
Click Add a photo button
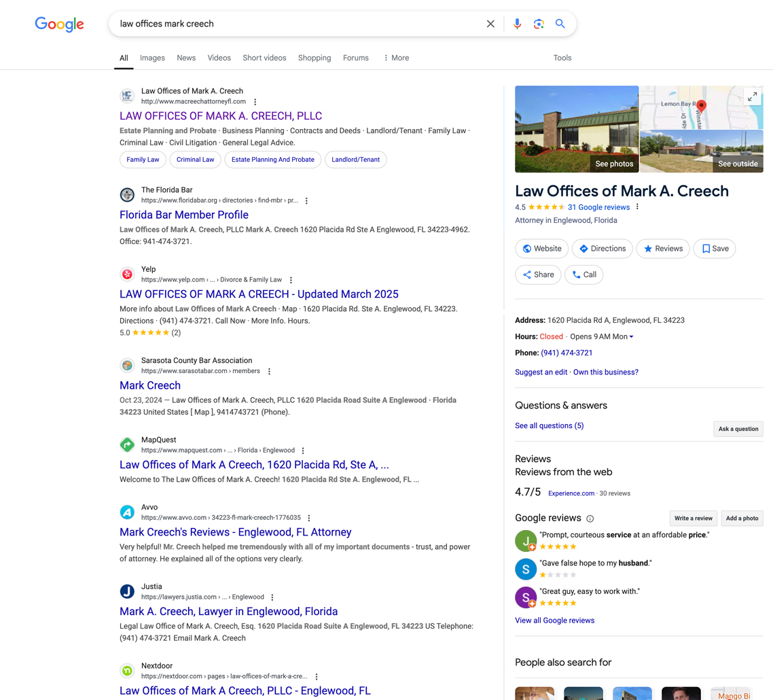tap(742, 519)
